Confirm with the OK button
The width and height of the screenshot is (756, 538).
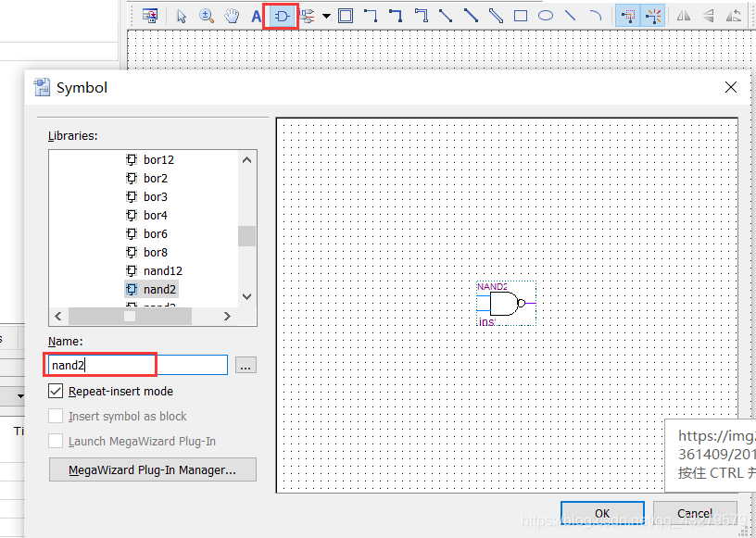pyautogui.click(x=602, y=513)
